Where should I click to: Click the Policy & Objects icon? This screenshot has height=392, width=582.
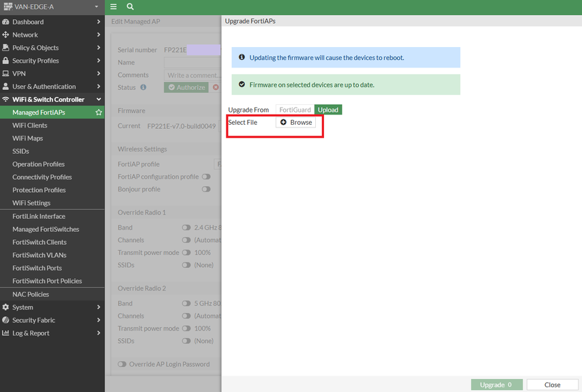click(5, 48)
